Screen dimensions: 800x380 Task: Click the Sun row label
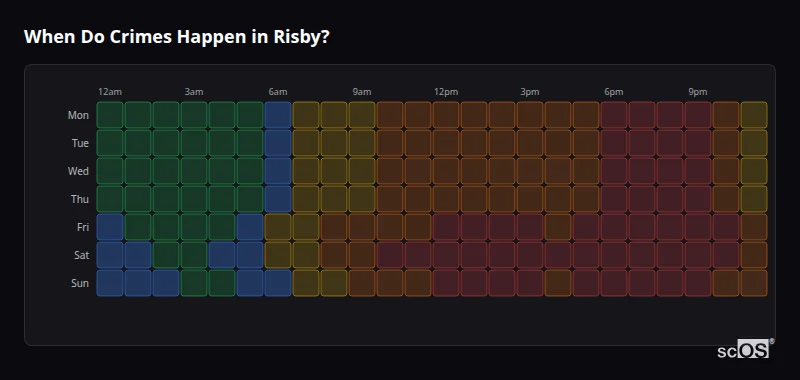pyautogui.click(x=80, y=283)
